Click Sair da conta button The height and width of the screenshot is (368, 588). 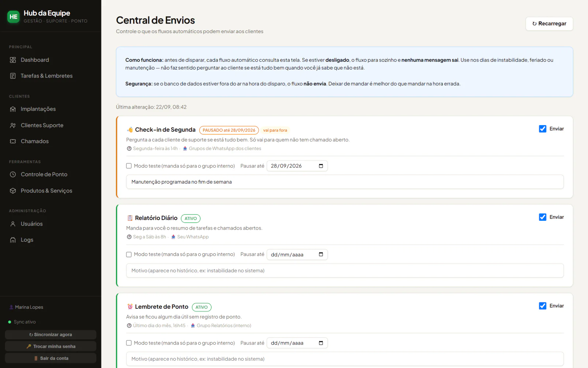point(51,358)
